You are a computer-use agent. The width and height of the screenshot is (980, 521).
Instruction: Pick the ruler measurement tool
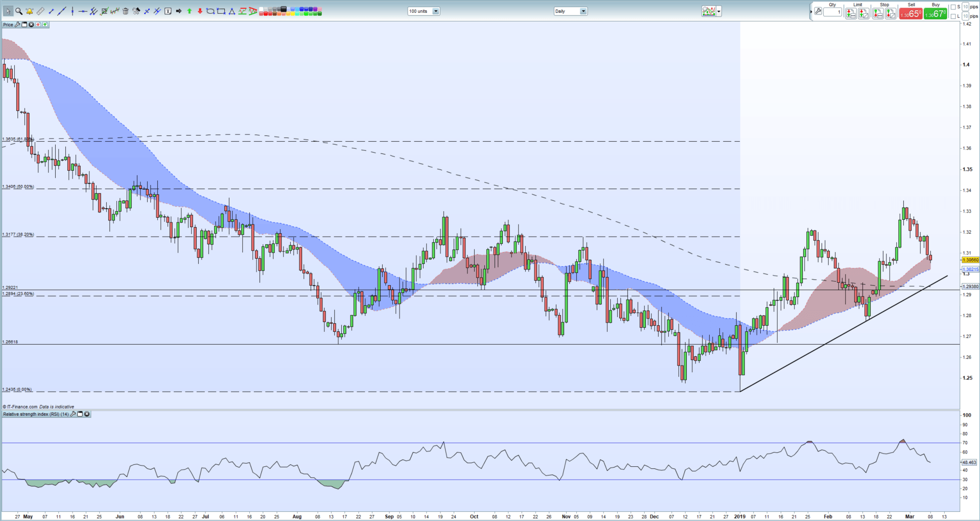40,11
